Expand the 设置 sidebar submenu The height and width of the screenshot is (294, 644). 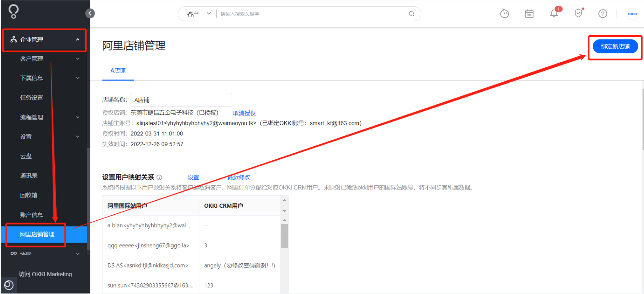[x=78, y=136]
